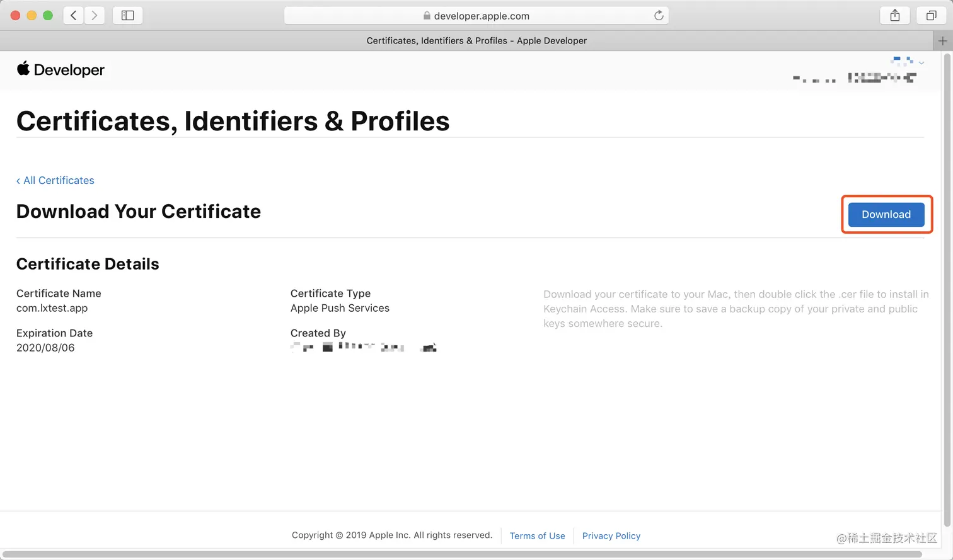
Task: Select certificate name com.lxtest.app
Action: (52, 308)
